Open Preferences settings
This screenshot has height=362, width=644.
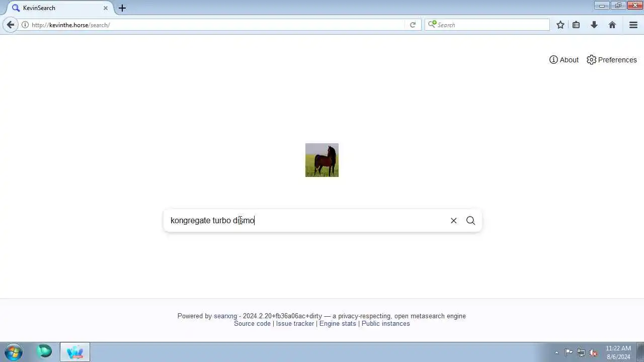click(612, 60)
